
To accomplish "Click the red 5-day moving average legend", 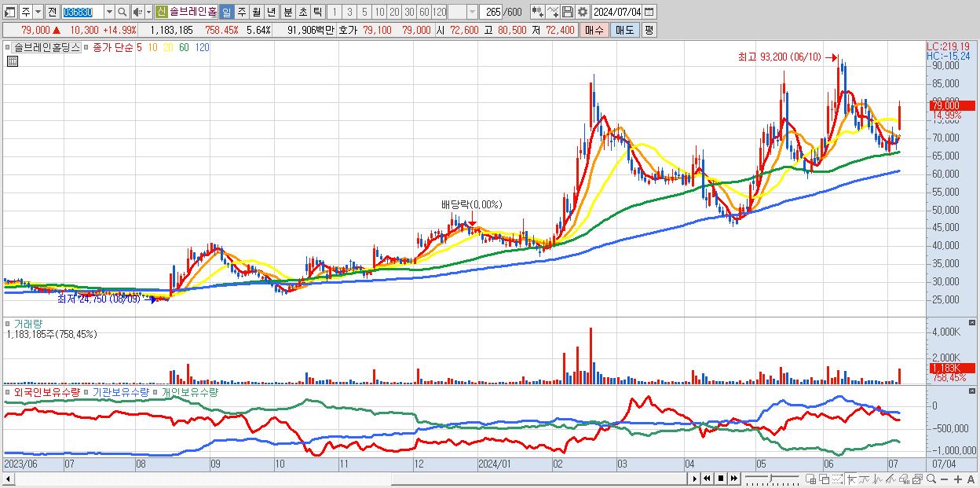I will (x=139, y=47).
